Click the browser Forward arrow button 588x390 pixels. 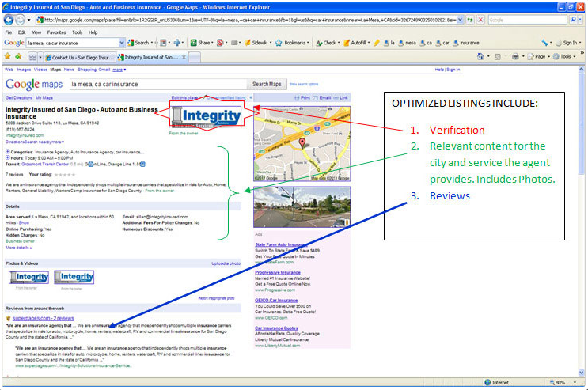(x=20, y=20)
